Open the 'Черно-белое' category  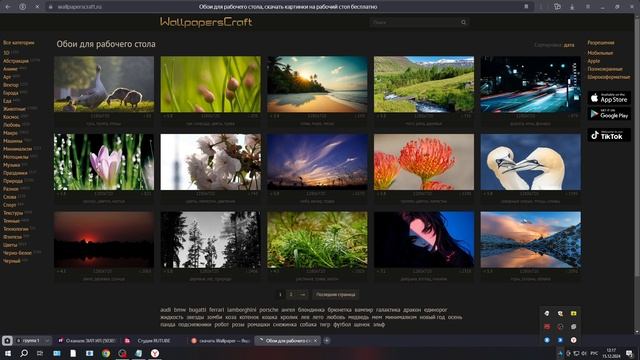click(x=17, y=253)
